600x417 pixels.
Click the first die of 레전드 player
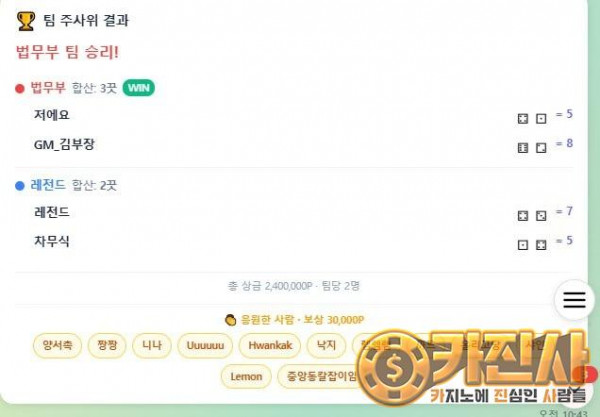pyautogui.click(x=523, y=216)
